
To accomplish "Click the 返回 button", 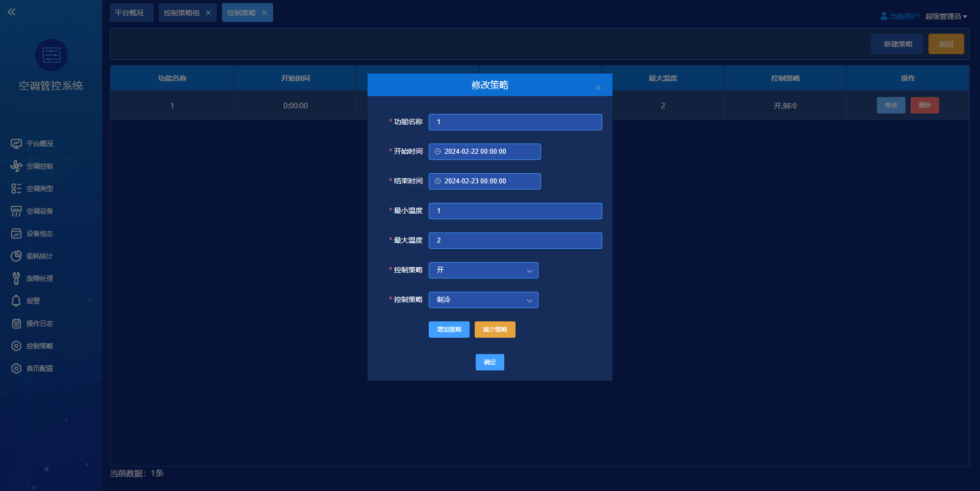I will tap(946, 44).
